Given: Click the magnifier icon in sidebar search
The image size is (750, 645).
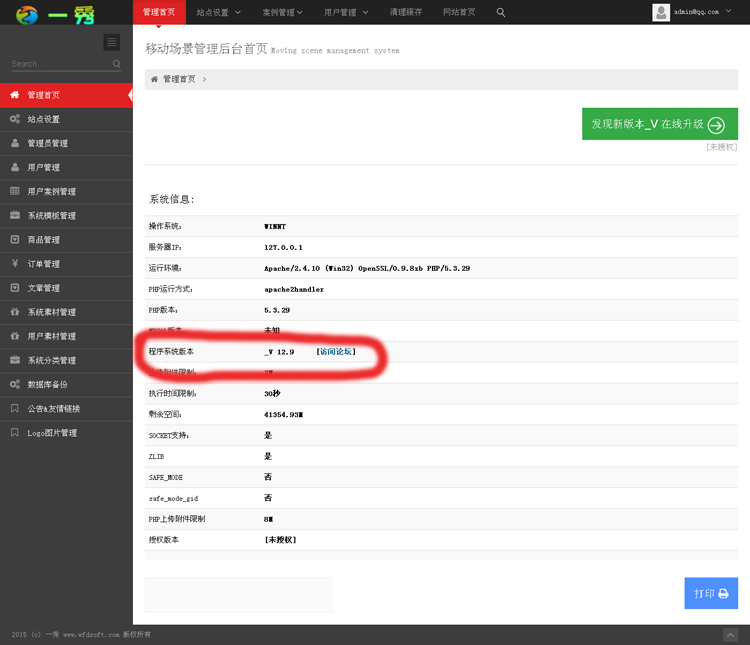Looking at the screenshot, I should click(116, 64).
